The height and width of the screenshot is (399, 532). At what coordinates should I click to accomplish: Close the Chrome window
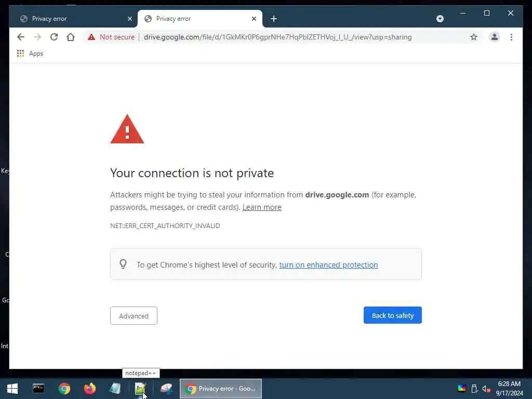511,13
